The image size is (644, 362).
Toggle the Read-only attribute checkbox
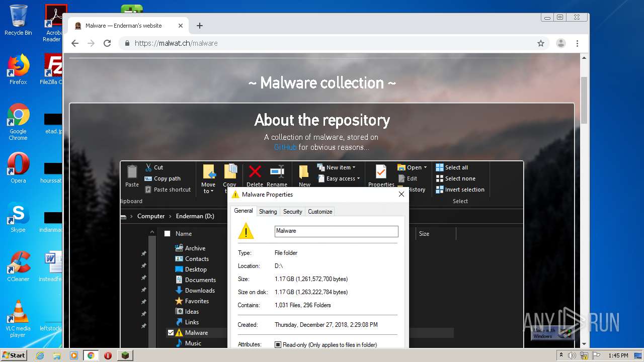(278, 345)
